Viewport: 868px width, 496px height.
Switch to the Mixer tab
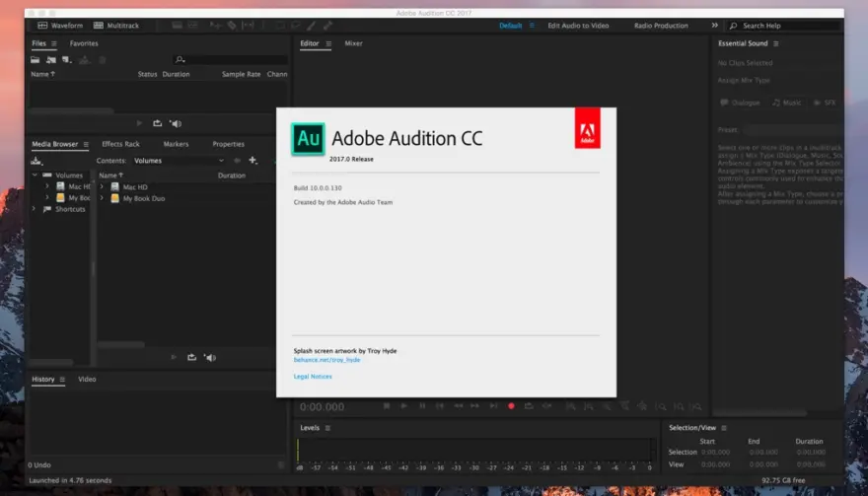click(353, 43)
